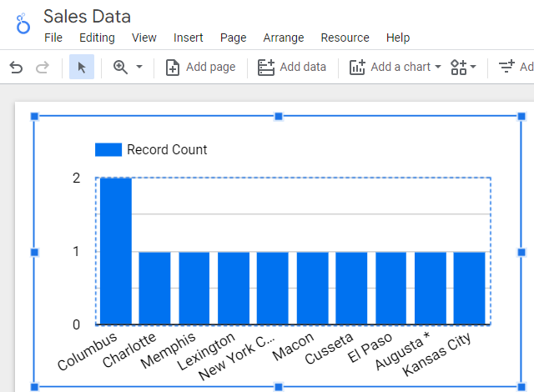Click the Columbus axis label
The height and width of the screenshot is (392, 534).
click(88, 351)
